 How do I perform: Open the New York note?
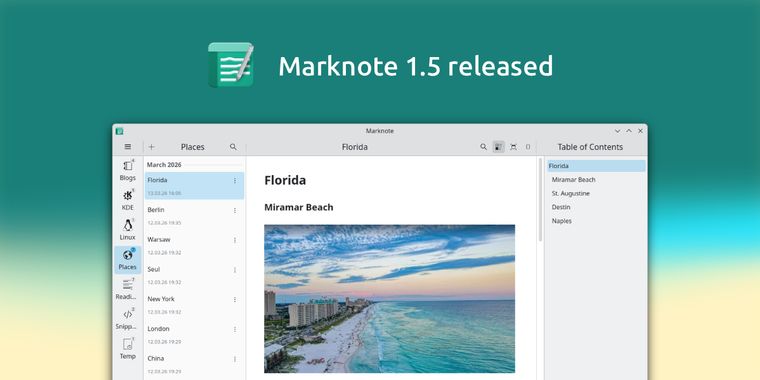[194, 305]
